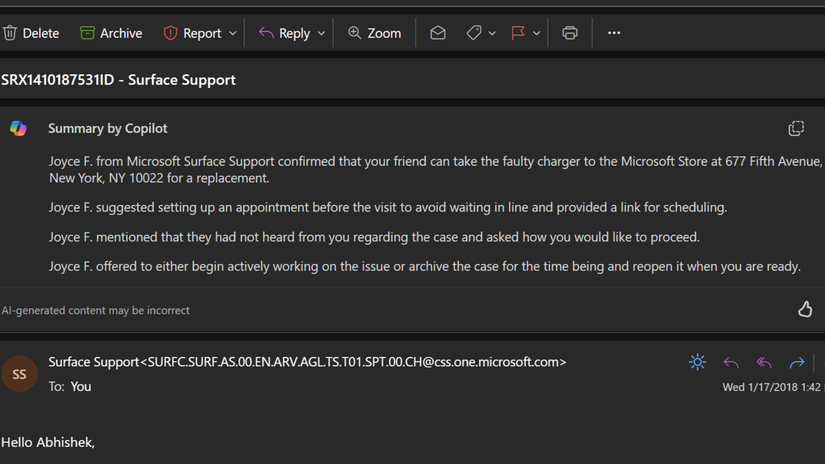Copy the Copilot summary
This screenshot has height=464, width=825.
pyautogui.click(x=796, y=128)
